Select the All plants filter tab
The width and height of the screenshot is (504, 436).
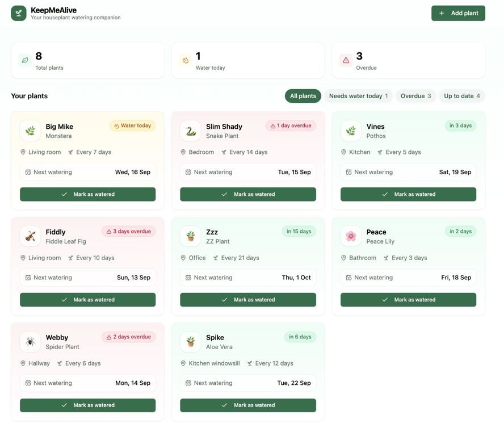coord(303,96)
